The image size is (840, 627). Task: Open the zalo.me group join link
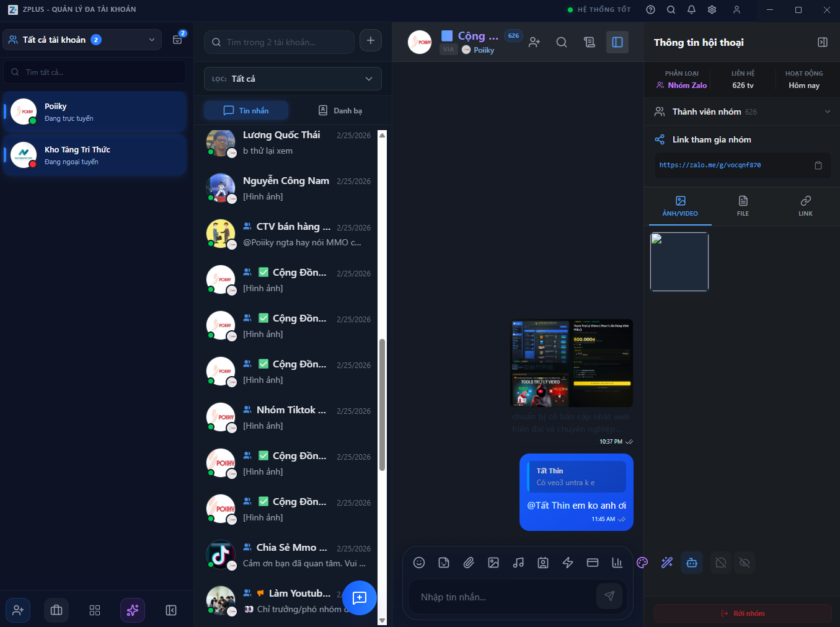pos(710,165)
